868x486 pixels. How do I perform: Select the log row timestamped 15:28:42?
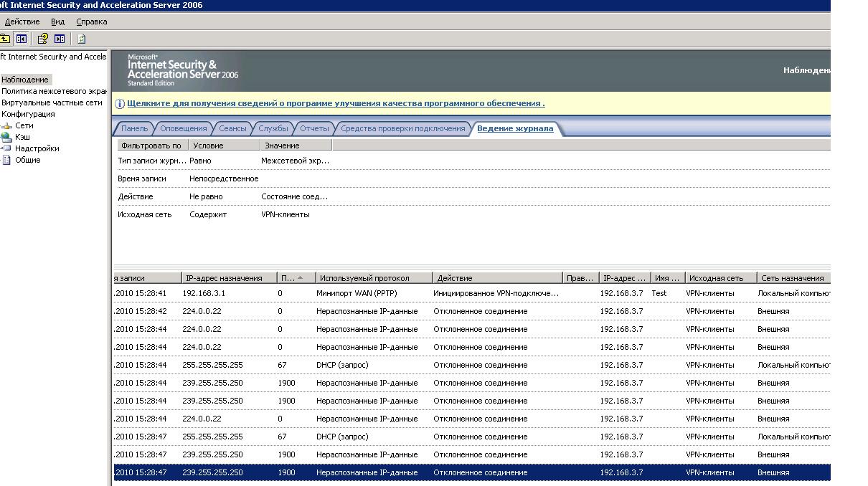(x=472, y=311)
